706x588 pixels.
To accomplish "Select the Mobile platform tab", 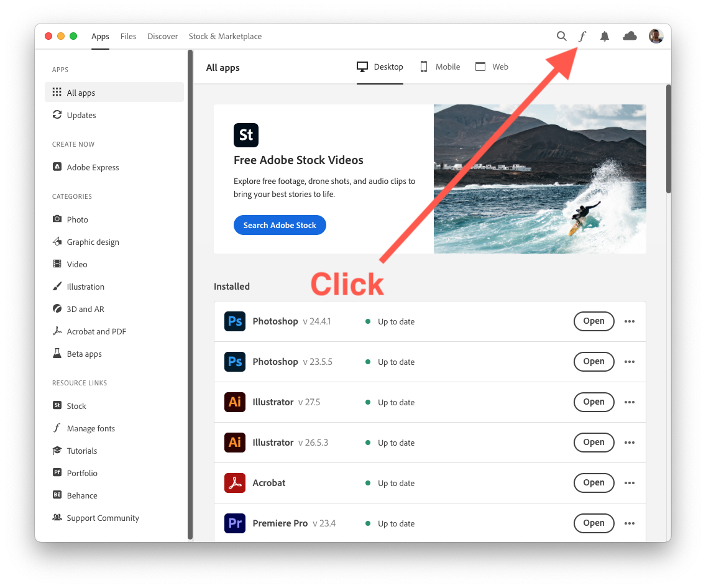I will pyautogui.click(x=440, y=67).
